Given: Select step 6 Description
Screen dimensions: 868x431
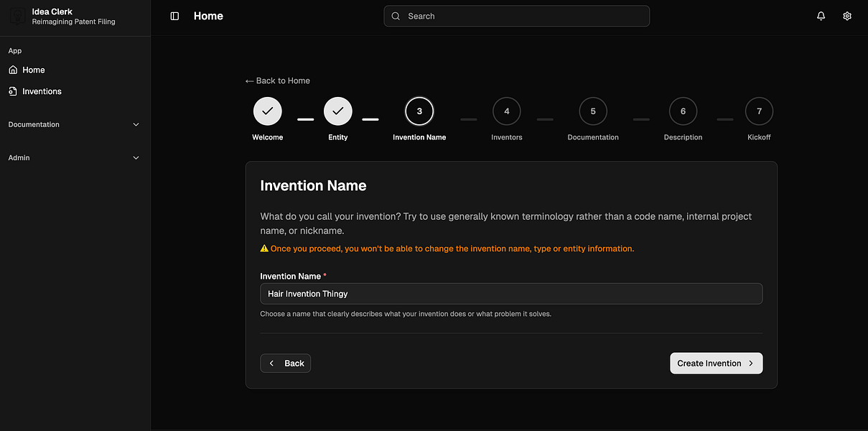Looking at the screenshot, I should [683, 111].
